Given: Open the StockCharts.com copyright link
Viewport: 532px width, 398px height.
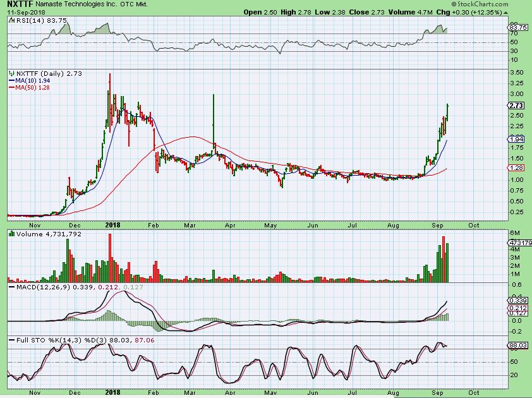Looking at the screenshot, I should click(x=480, y=4).
